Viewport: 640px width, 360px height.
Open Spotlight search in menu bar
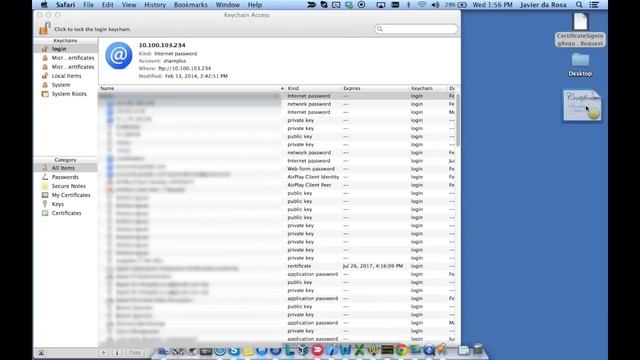tap(579, 5)
